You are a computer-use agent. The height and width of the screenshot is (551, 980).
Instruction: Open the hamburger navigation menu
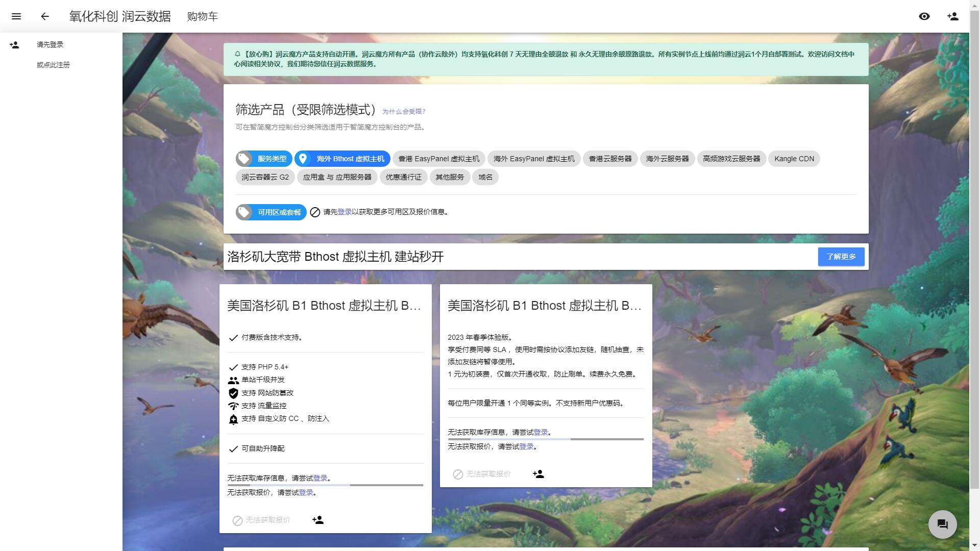click(16, 16)
